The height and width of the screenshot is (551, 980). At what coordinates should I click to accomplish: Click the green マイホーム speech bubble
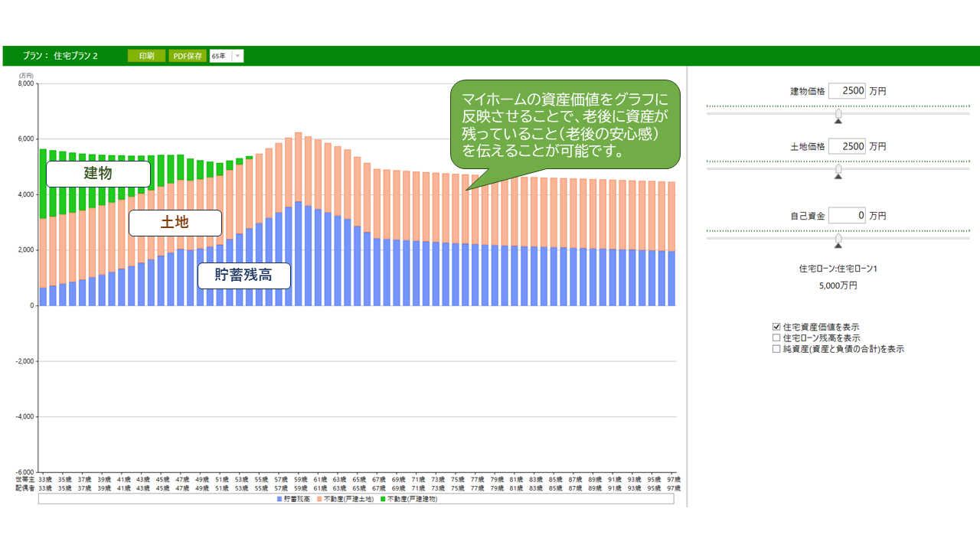(565, 126)
